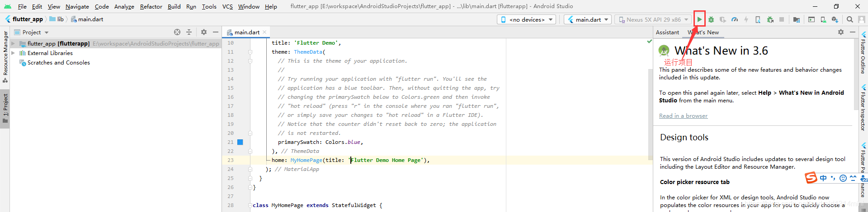Open the Flutter Outline side panel

click(863, 52)
